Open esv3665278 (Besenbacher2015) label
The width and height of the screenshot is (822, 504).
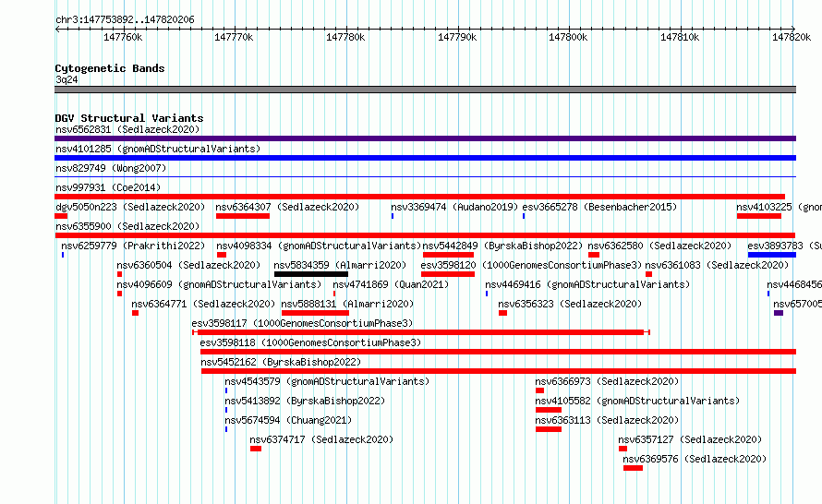599,207
